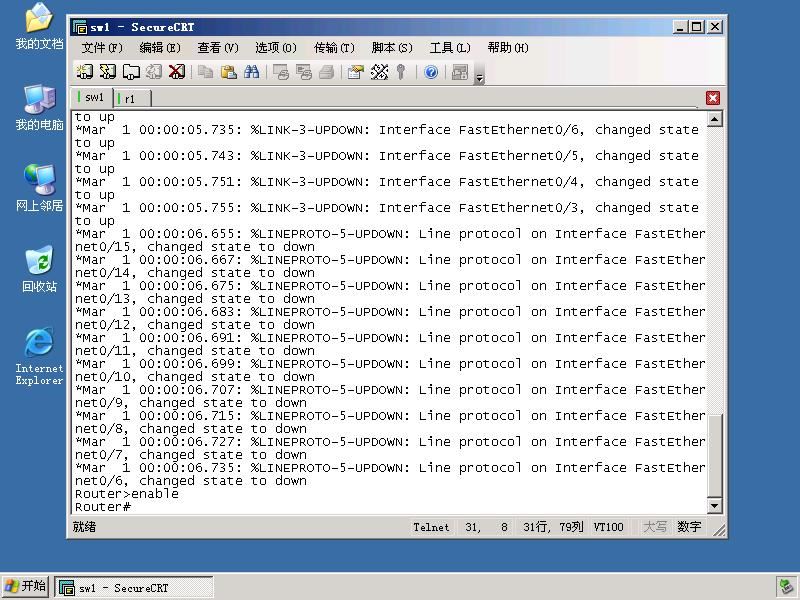Click the Router>enable line

127,494
